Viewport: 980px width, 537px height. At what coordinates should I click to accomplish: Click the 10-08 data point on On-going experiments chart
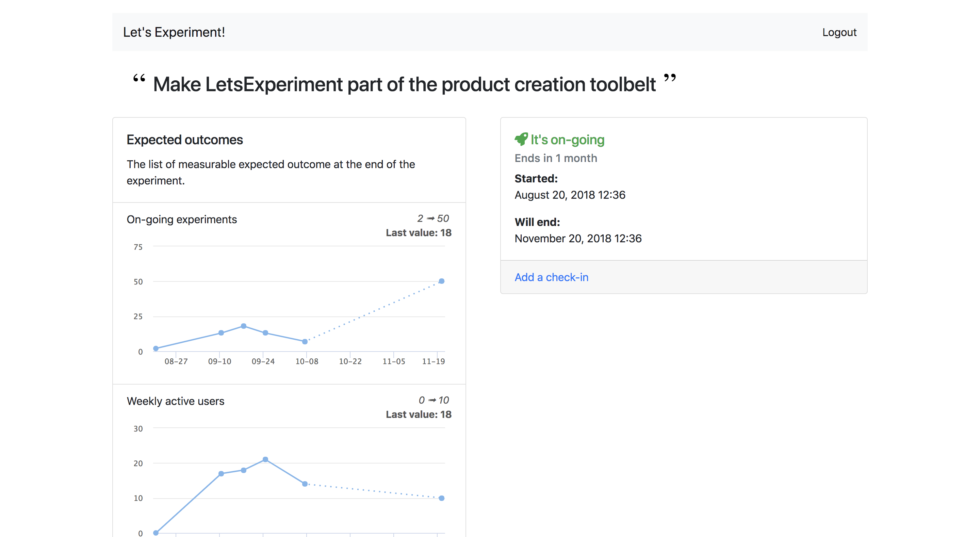[305, 342]
